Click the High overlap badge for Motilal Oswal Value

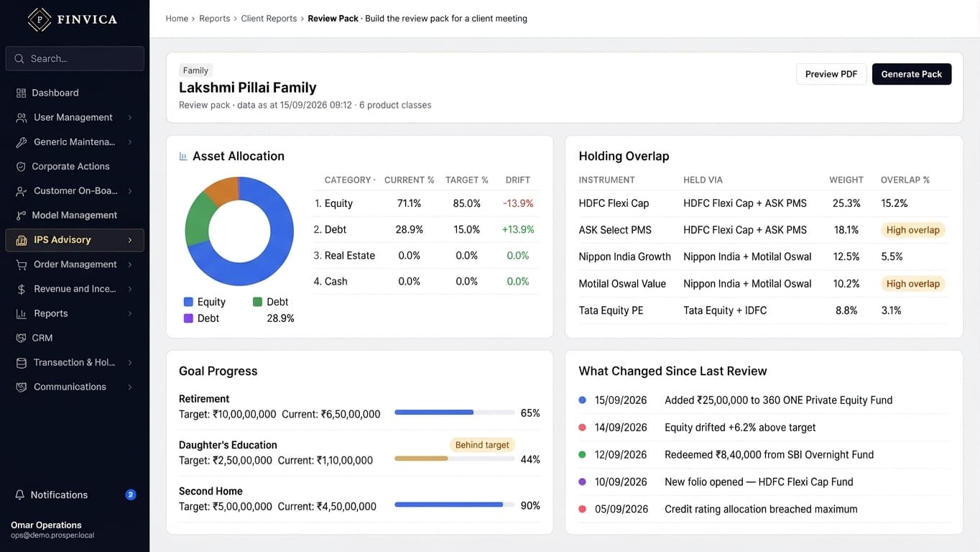912,284
